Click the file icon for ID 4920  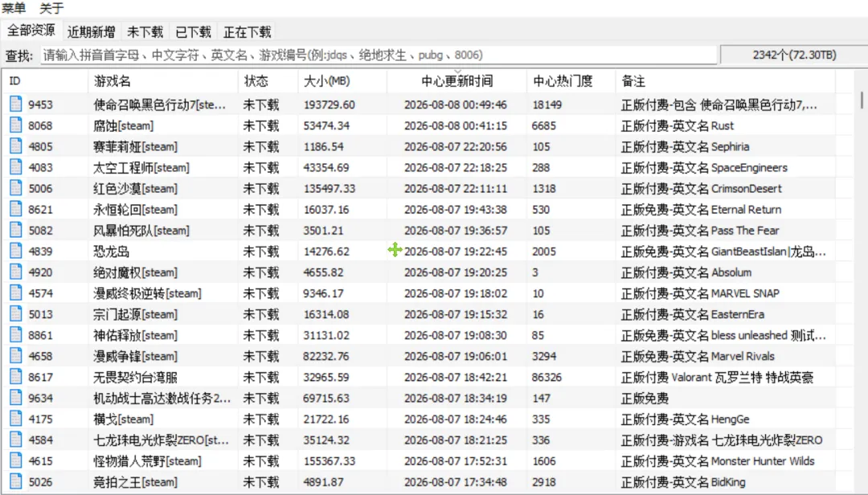(x=15, y=272)
